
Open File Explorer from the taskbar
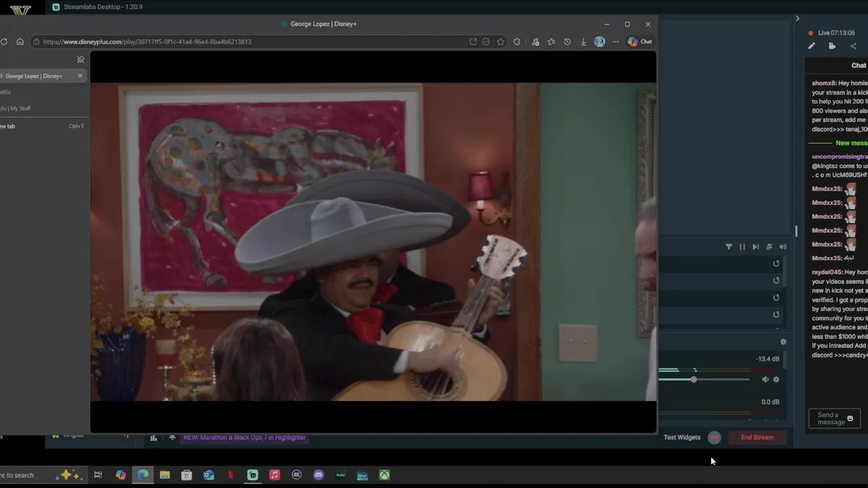165,475
